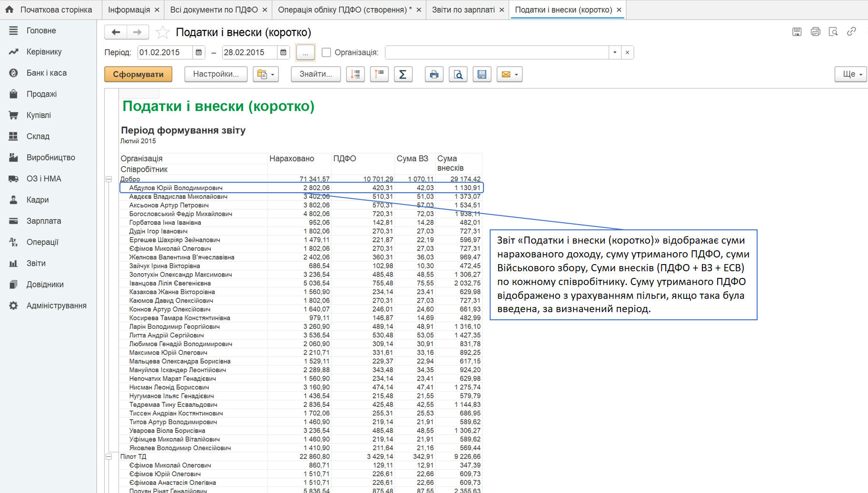This screenshot has height=493, width=868.
Task: Open Банк і каса section
Action: click(x=48, y=73)
